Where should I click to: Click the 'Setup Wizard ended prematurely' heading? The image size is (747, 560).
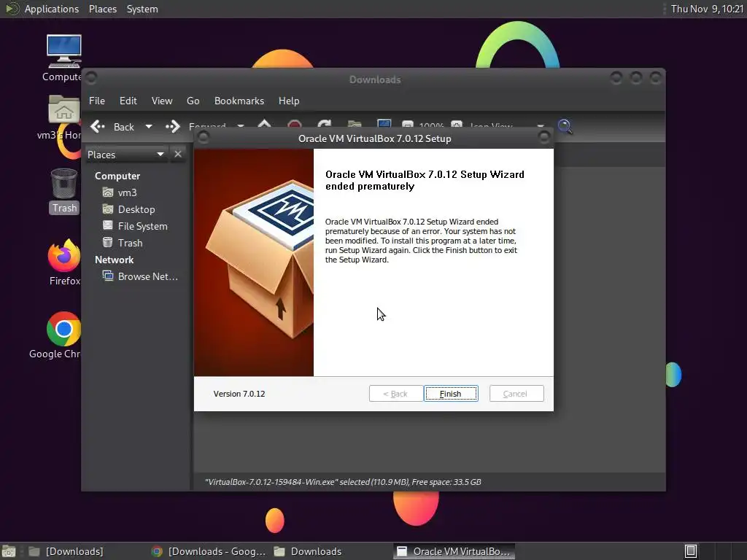coord(425,180)
